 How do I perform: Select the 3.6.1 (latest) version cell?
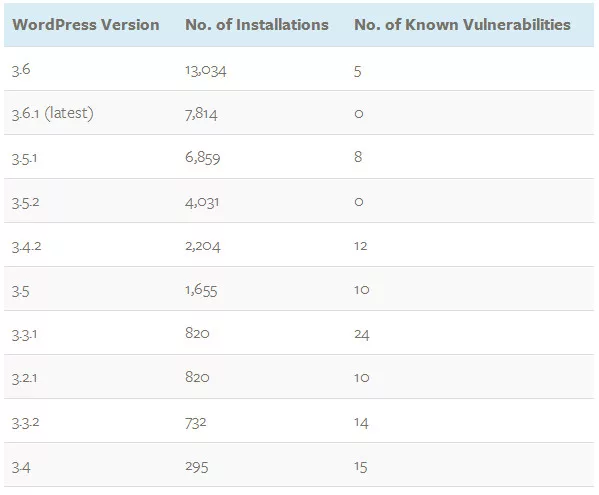(53, 113)
